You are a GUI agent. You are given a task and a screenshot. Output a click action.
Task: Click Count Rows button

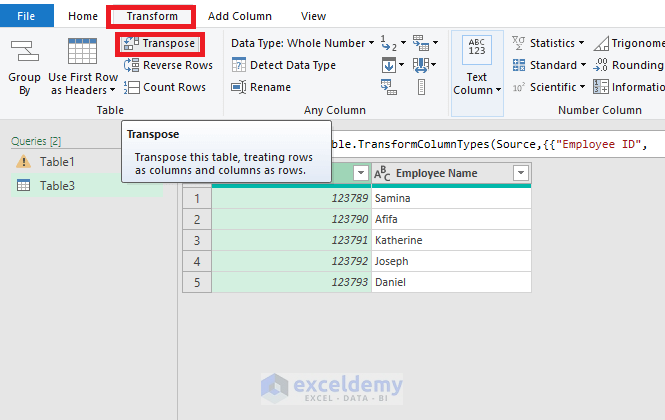tap(165, 87)
